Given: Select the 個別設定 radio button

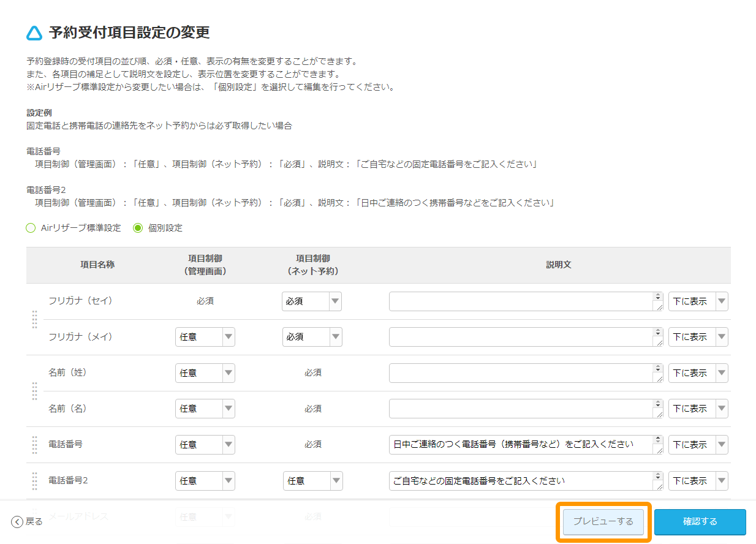Looking at the screenshot, I should 137,227.
